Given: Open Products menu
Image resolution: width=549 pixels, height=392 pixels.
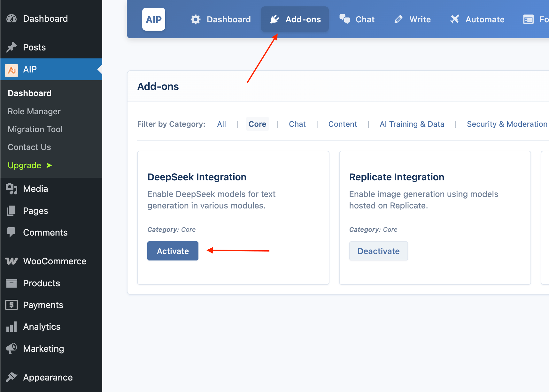Looking at the screenshot, I should [x=51, y=283].
